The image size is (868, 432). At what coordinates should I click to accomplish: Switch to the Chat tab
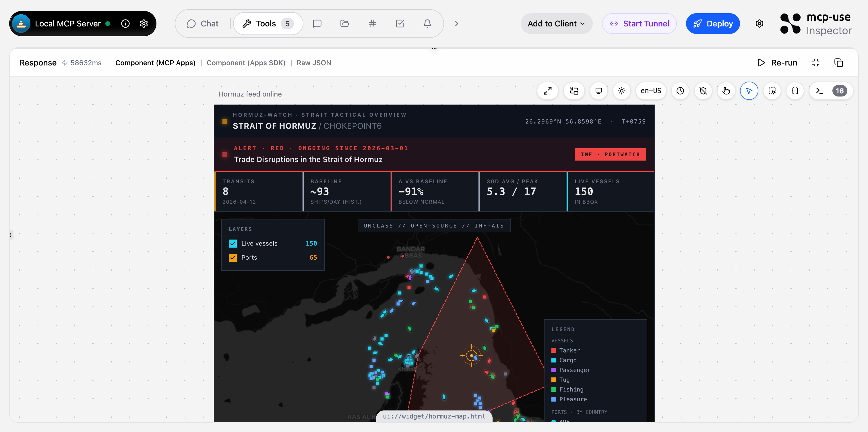pos(203,24)
